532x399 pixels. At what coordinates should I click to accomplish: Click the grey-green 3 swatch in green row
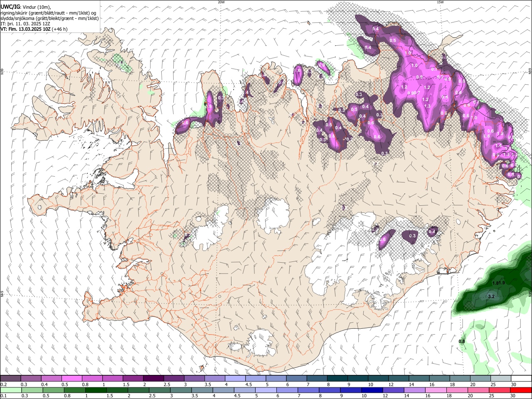[181, 390]
